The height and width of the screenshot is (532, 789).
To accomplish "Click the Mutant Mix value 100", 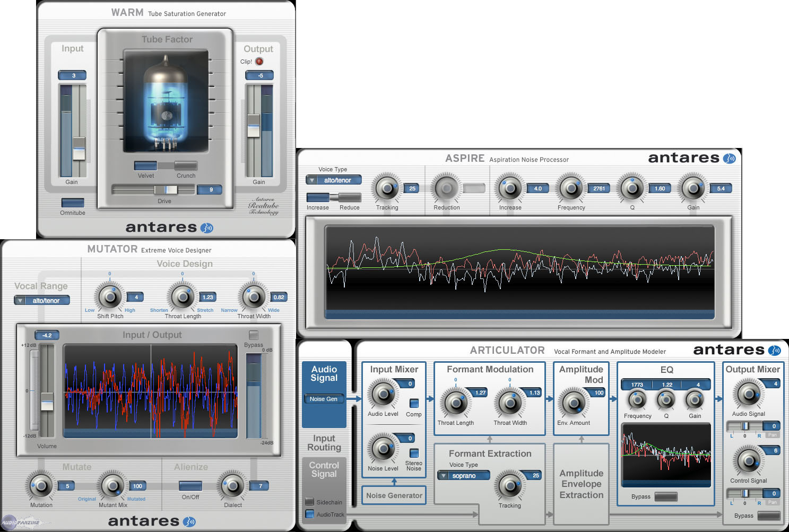I will (x=137, y=486).
